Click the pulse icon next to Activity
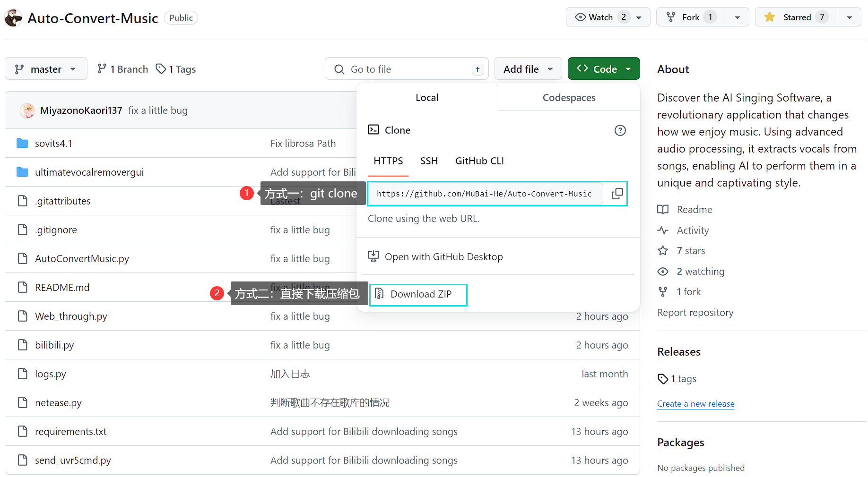 coord(663,230)
